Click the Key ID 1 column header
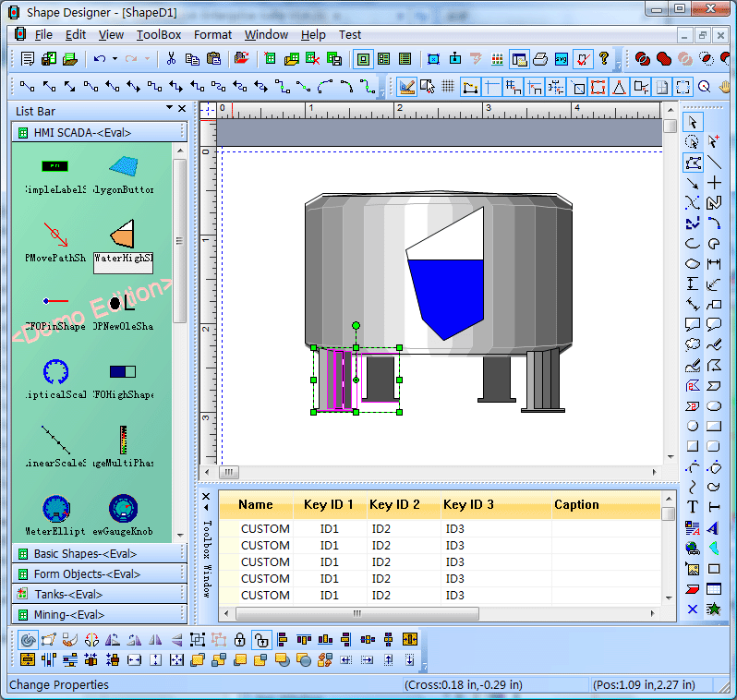This screenshot has width=737, height=700. [329, 504]
